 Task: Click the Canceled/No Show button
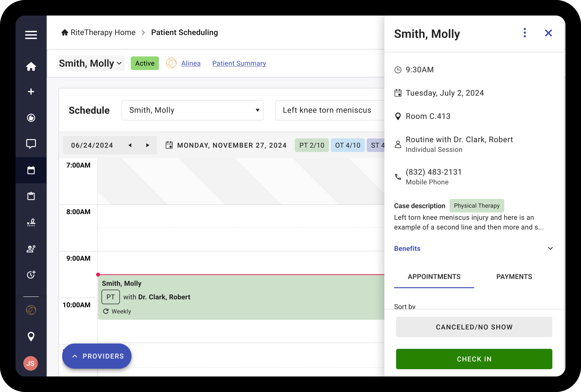474,327
